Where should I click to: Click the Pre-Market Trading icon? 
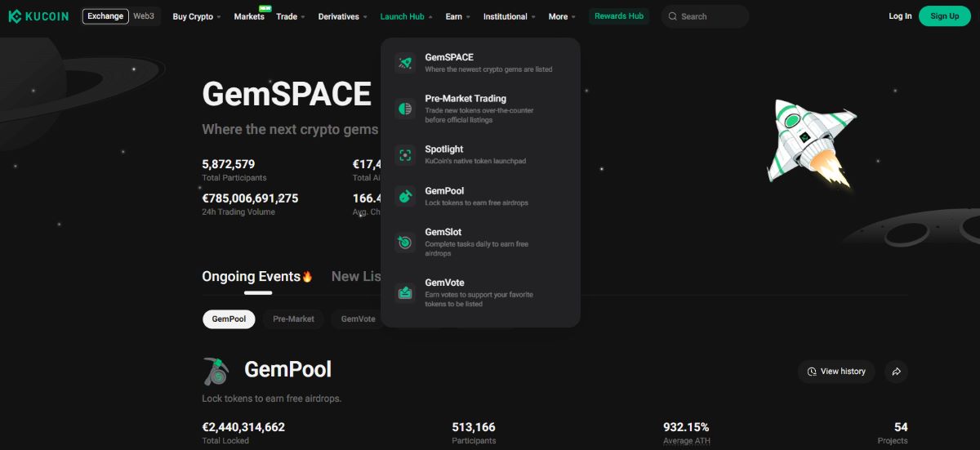[405, 109]
